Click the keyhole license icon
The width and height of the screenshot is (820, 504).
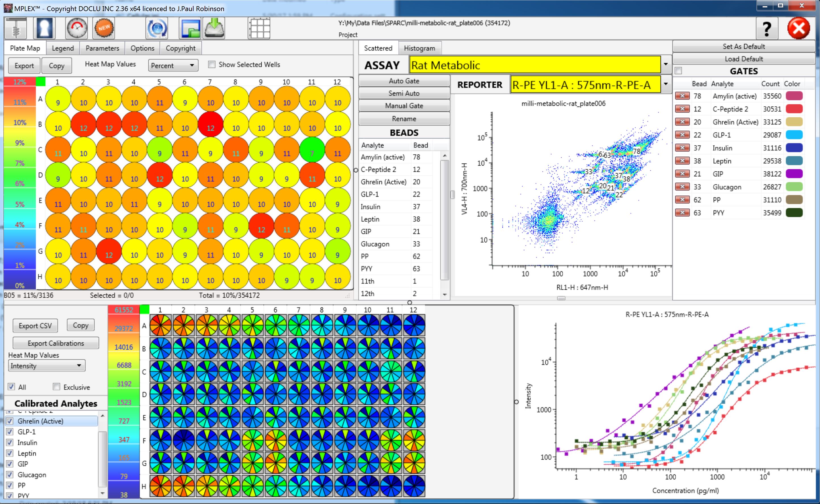(x=44, y=28)
